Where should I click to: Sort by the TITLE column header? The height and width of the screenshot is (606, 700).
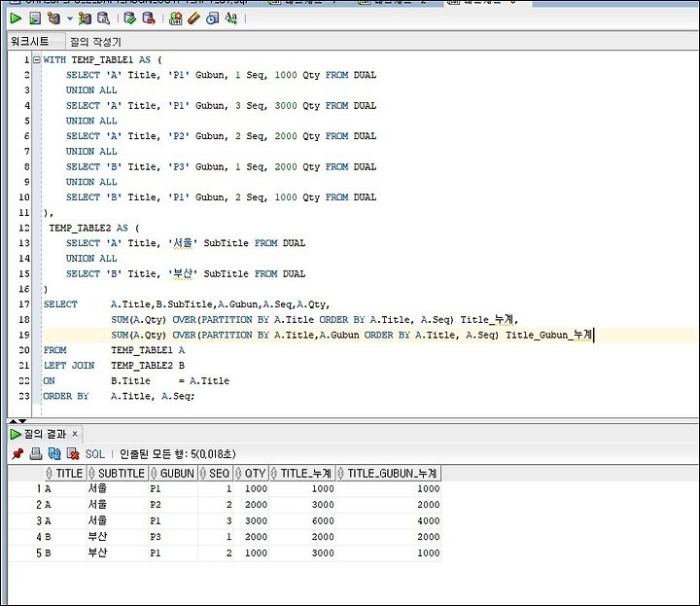65,474
